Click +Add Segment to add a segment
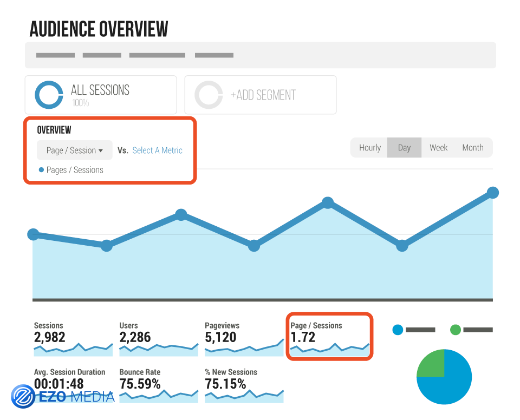This screenshot has width=520, height=420. pyautogui.click(x=261, y=95)
